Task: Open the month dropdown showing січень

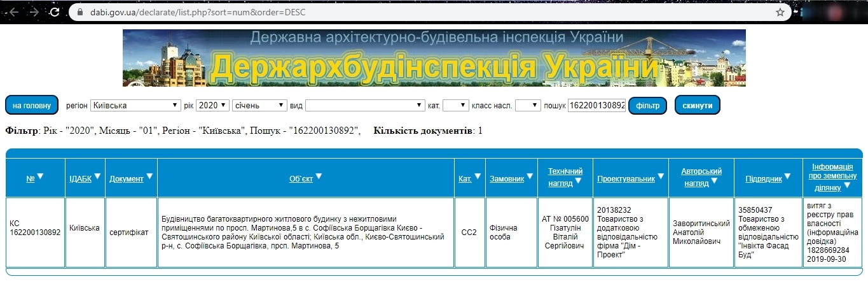Action: point(260,105)
